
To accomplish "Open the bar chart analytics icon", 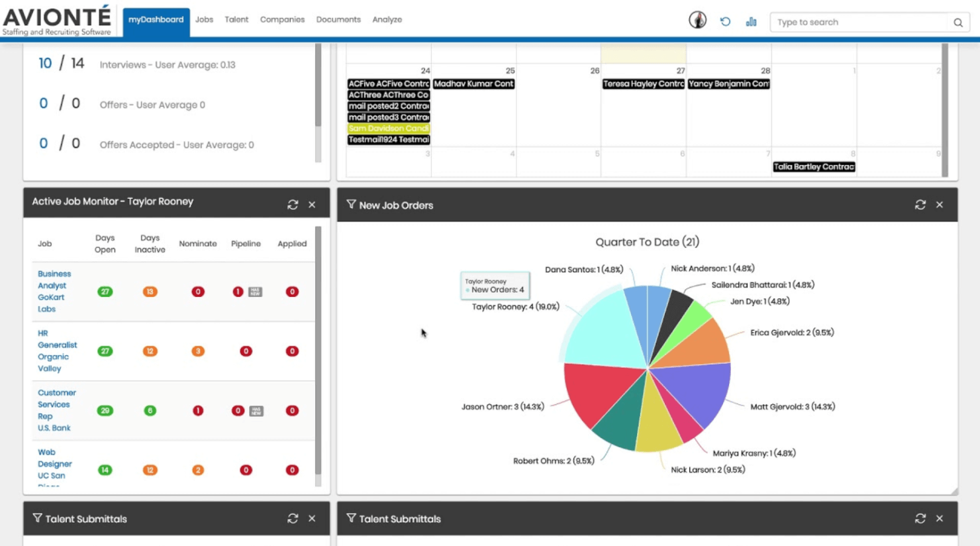I will tap(751, 22).
